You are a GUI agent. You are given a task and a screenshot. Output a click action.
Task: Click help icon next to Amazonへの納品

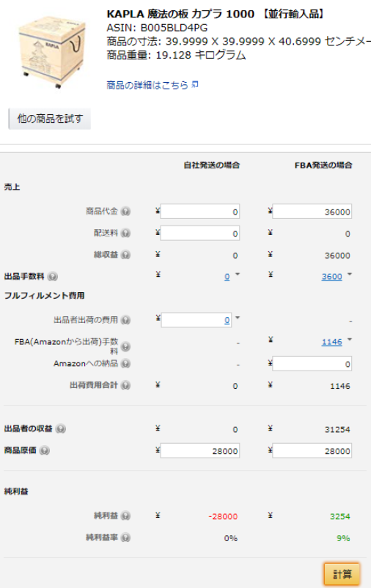pyautogui.click(x=126, y=364)
